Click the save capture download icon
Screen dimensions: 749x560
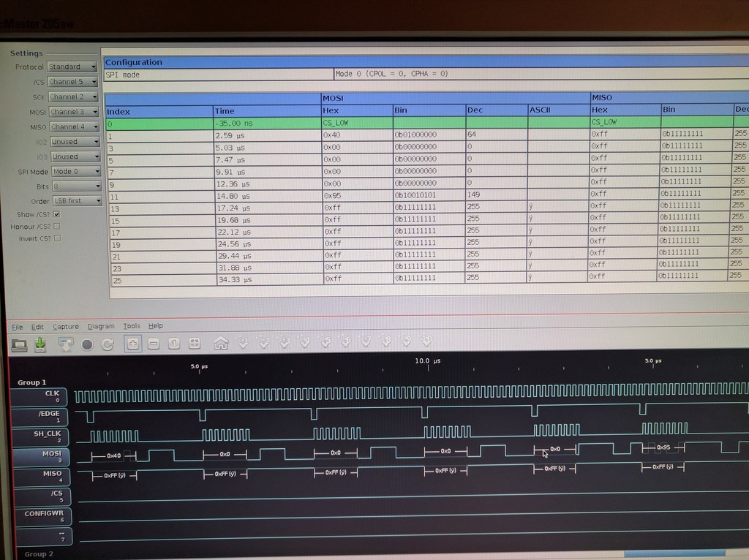tap(40, 344)
